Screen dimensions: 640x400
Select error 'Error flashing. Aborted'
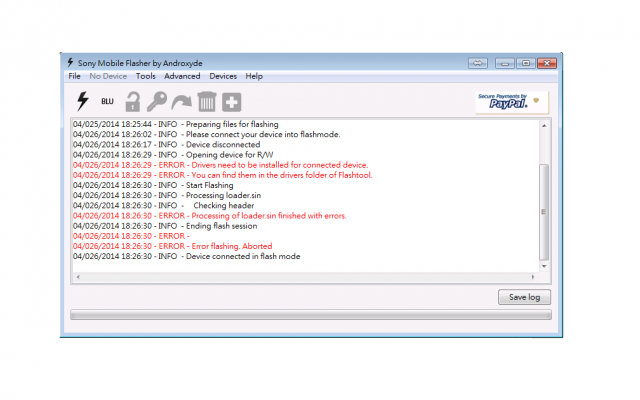click(x=173, y=246)
